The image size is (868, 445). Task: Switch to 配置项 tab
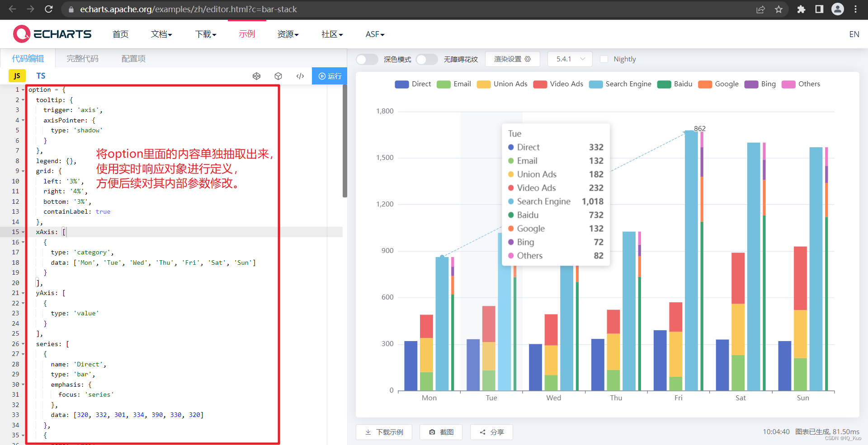133,59
